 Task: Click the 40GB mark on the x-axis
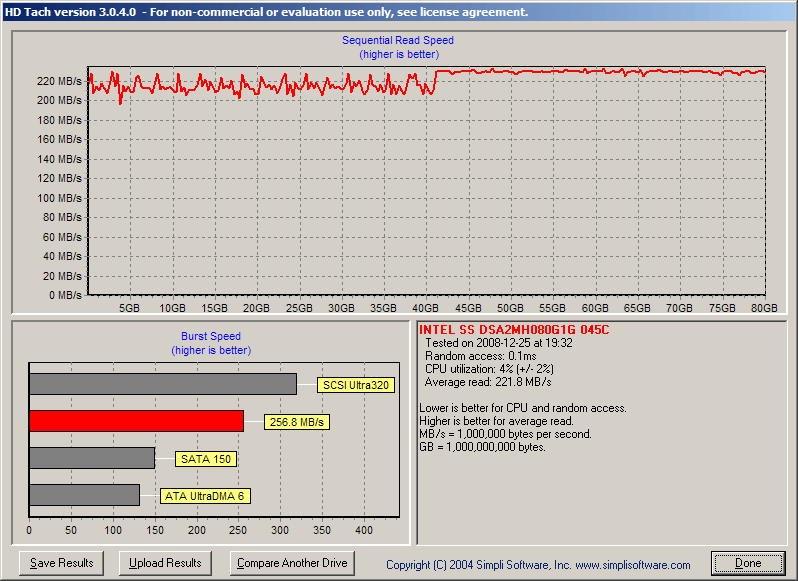[x=427, y=308]
